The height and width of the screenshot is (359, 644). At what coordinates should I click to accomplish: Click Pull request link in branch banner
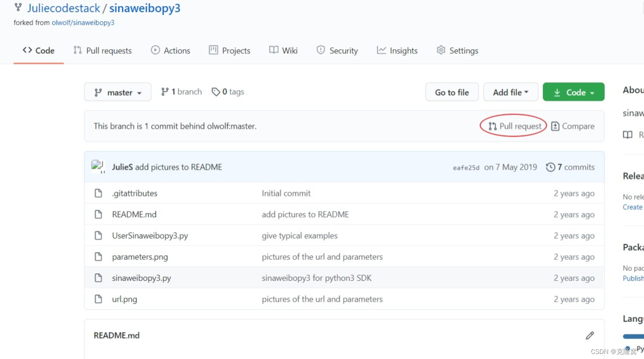click(515, 126)
